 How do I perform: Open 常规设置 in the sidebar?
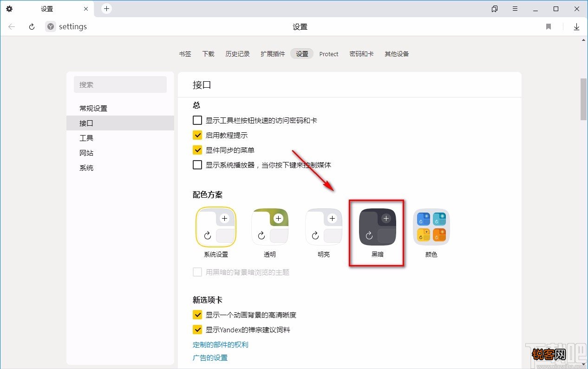coord(120,108)
